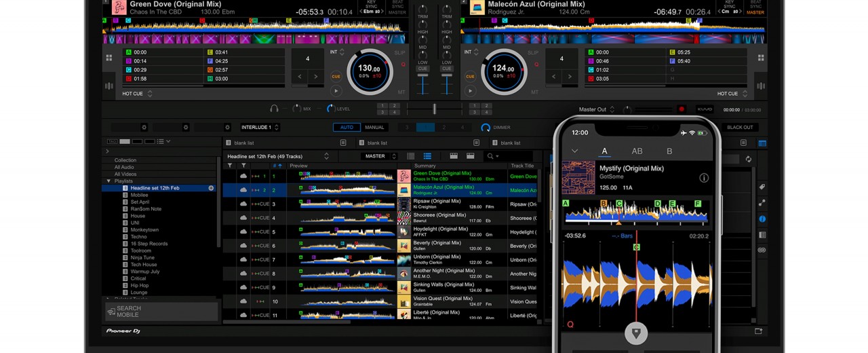Start recording with the red record button
Image resolution: width=868 pixels, height=353 pixels.
pos(682,109)
